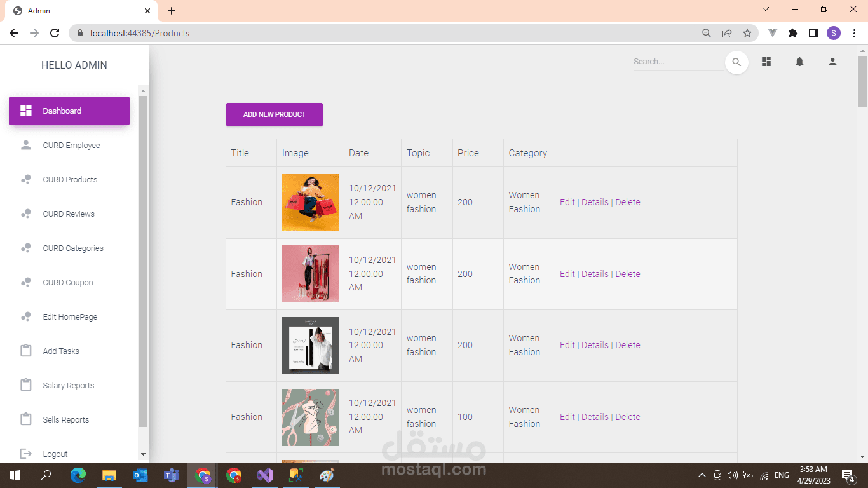
Task: Open CURD Coupon menu item
Action: 69,282
